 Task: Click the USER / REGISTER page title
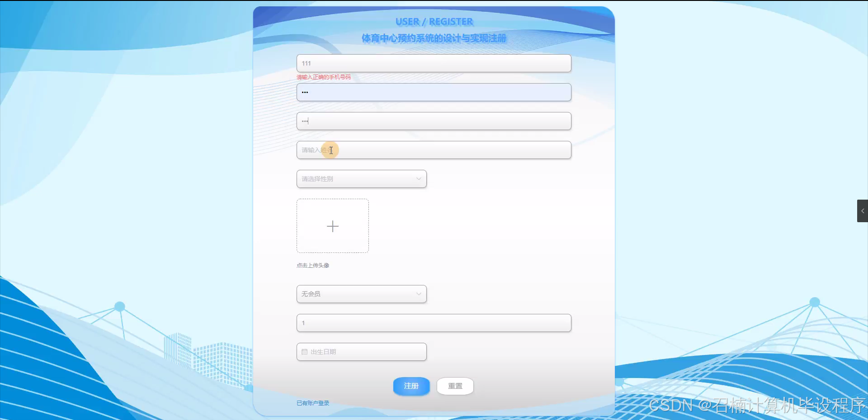tap(434, 21)
